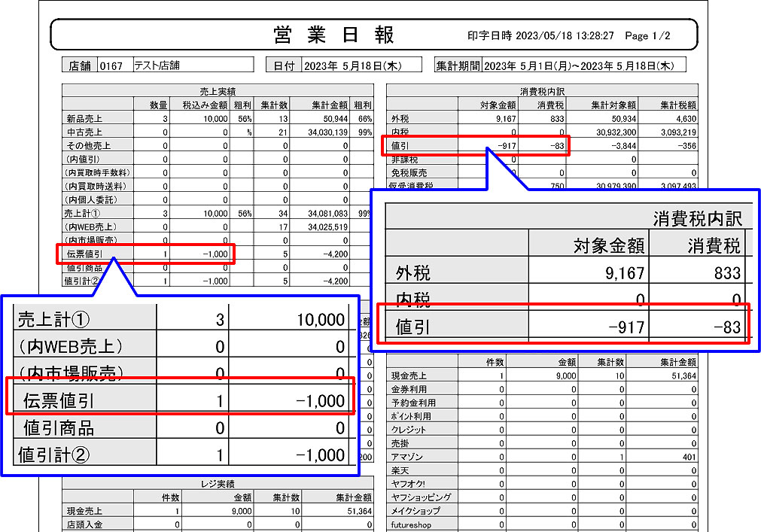
Task: Select the 3,093,219 tax amount
Action: coord(679,132)
